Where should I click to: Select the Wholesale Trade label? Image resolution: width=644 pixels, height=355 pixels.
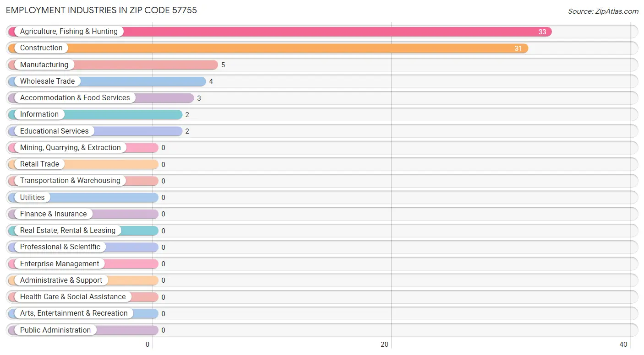[47, 81]
